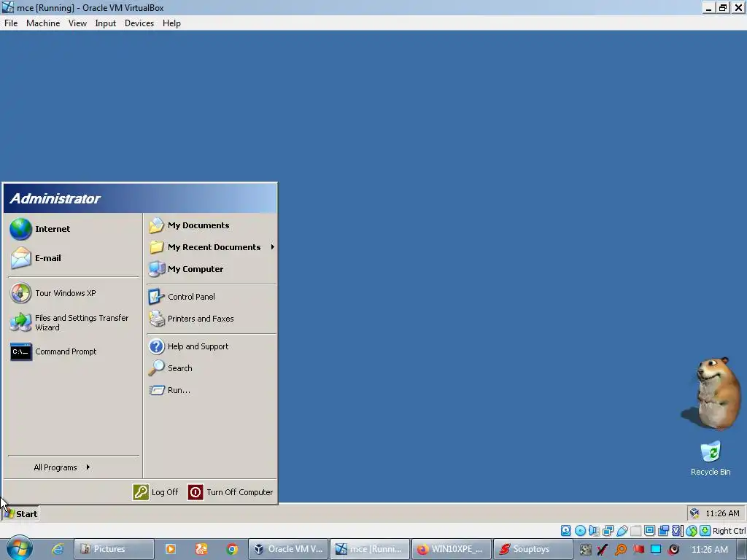Switch to Souptoys taskbar window
This screenshot has height=560, width=747.
[533, 549]
